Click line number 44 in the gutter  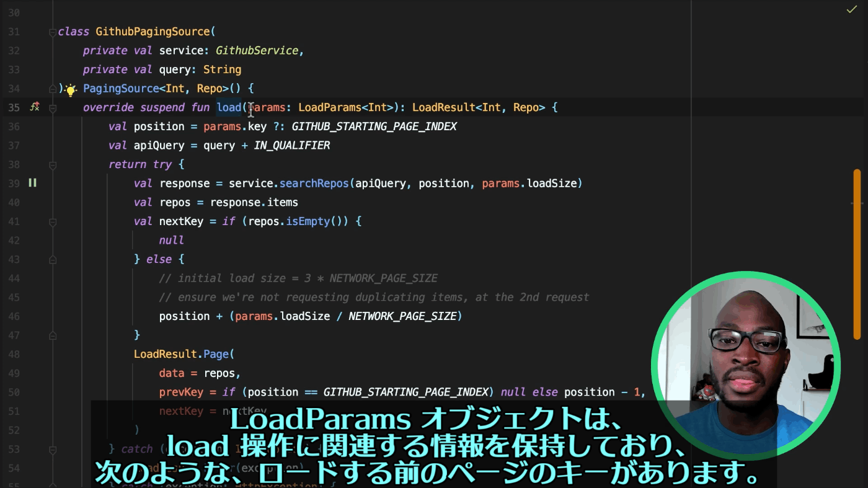click(x=14, y=278)
